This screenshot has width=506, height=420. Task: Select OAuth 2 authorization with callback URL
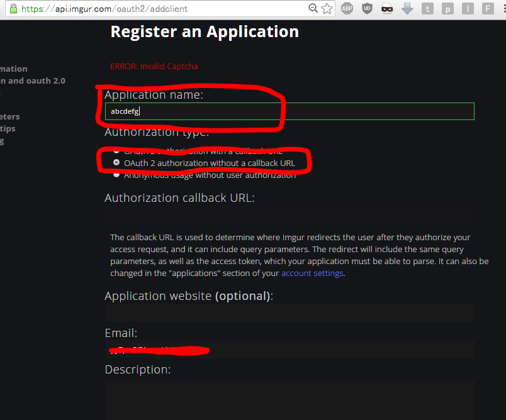116,152
